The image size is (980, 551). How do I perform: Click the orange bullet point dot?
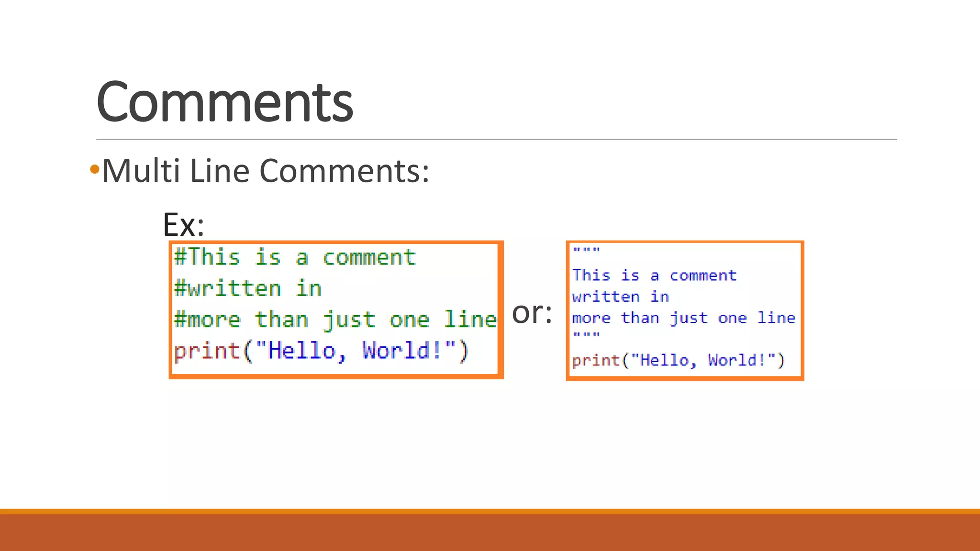94,169
